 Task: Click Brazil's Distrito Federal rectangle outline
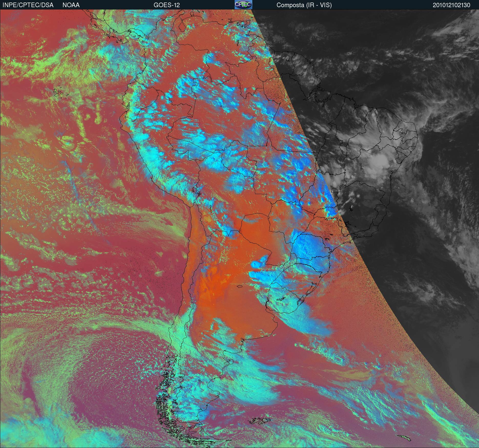(x=335, y=190)
